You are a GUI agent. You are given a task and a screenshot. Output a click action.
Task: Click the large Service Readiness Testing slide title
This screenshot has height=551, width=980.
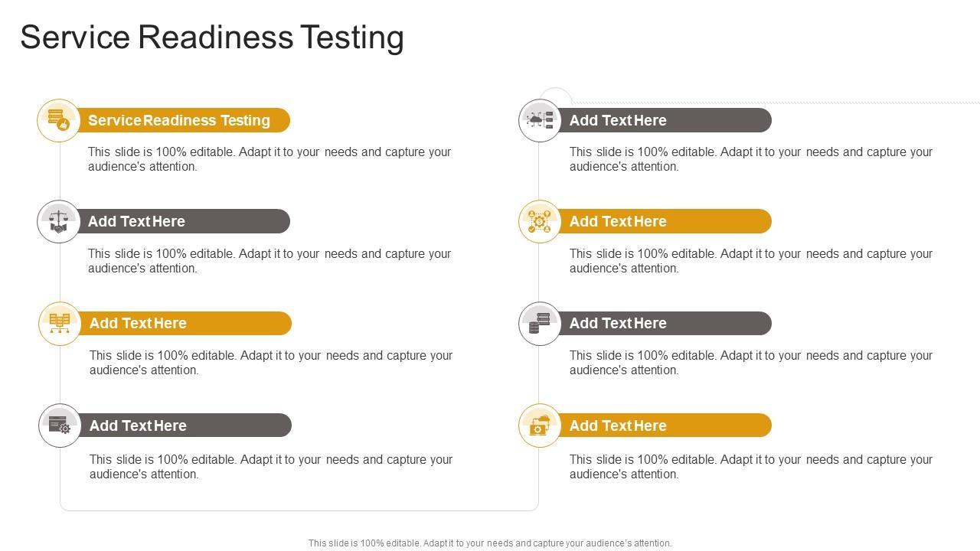(x=212, y=37)
